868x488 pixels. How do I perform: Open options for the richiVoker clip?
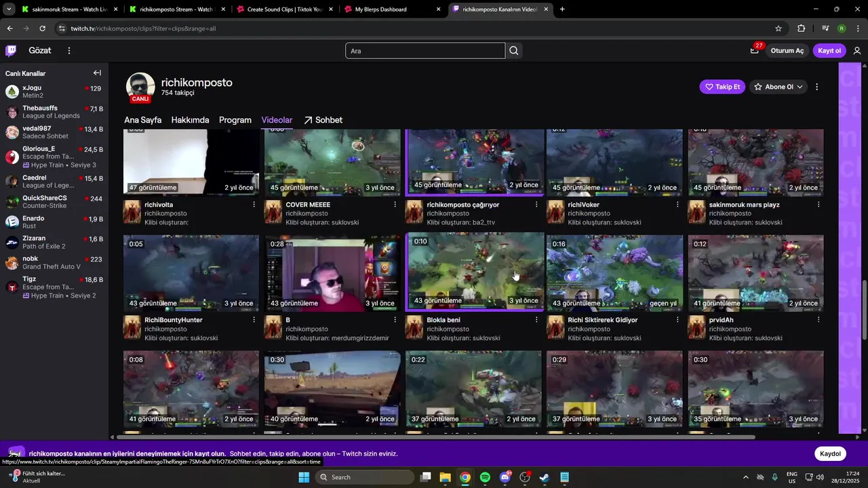tap(677, 205)
